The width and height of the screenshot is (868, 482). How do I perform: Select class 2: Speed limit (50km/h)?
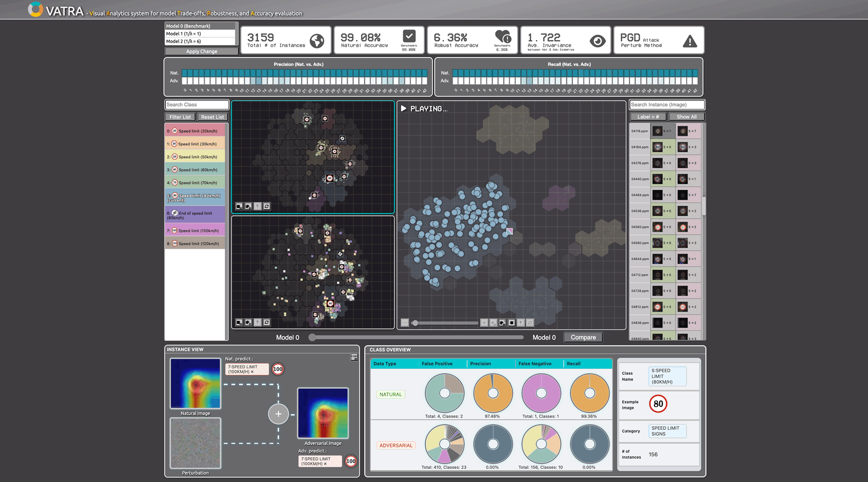(x=195, y=157)
